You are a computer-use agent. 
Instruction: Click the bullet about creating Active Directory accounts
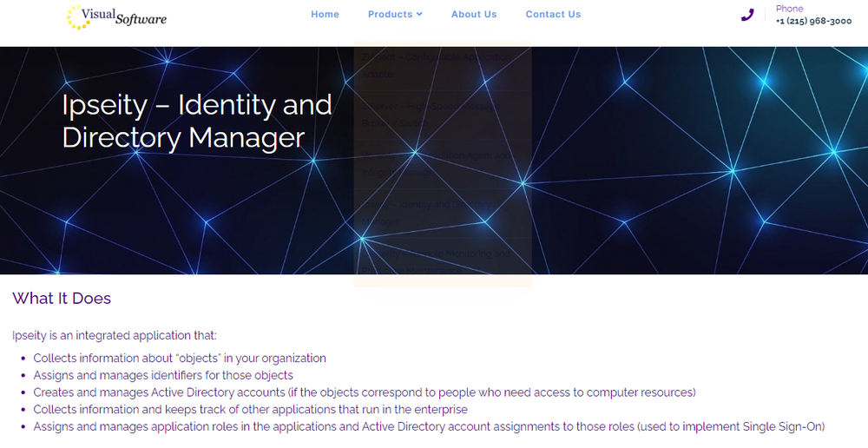coord(365,392)
